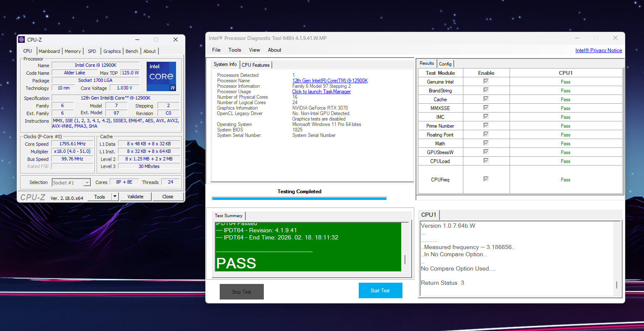This screenshot has height=331, width=644.
Task: Toggle the CPULoad enable checkbox
Action: 486,160
